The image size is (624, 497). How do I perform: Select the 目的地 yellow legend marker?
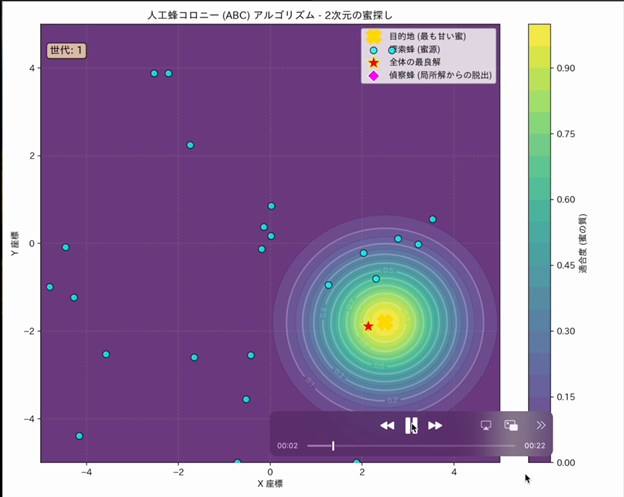374,36
